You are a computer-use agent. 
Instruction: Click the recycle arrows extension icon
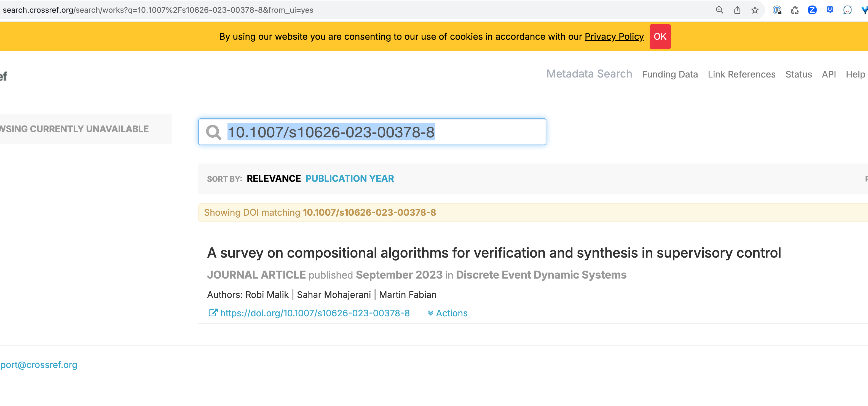pyautogui.click(x=795, y=10)
